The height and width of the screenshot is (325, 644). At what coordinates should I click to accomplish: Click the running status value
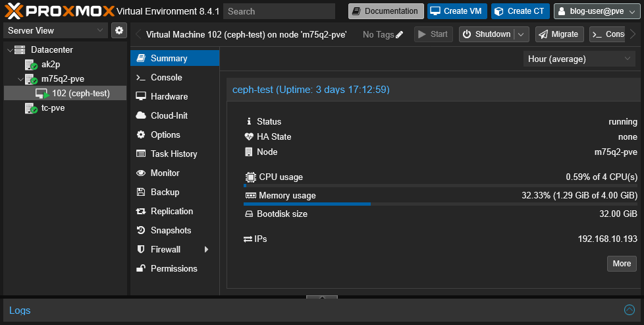point(623,122)
